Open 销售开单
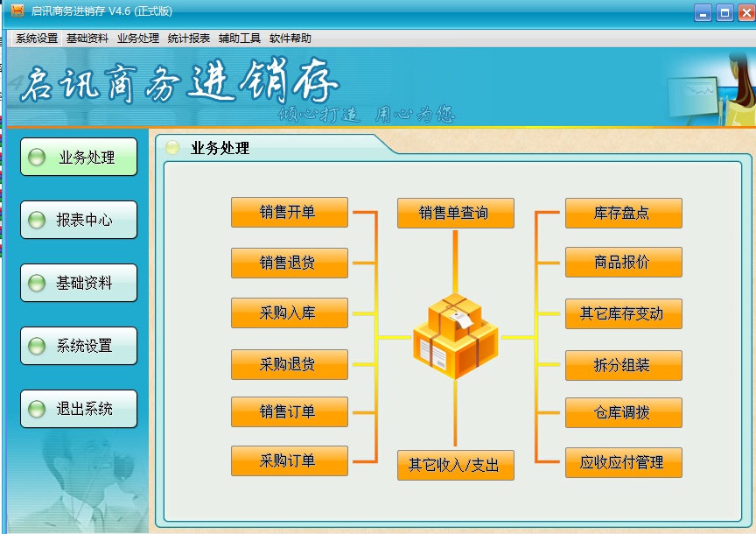Screen dimensions: 756x534 pos(290,212)
